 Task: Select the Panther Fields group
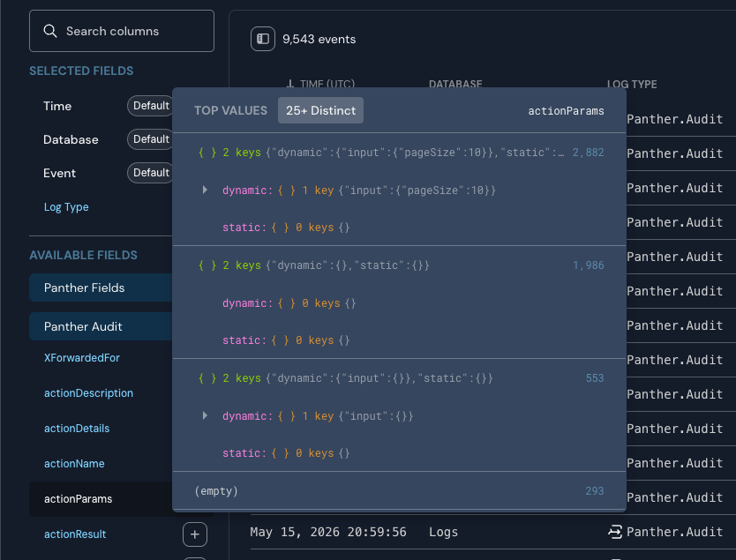coord(101,287)
